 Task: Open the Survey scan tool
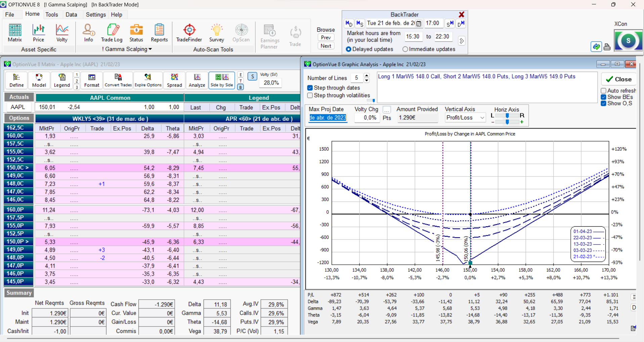[217, 33]
